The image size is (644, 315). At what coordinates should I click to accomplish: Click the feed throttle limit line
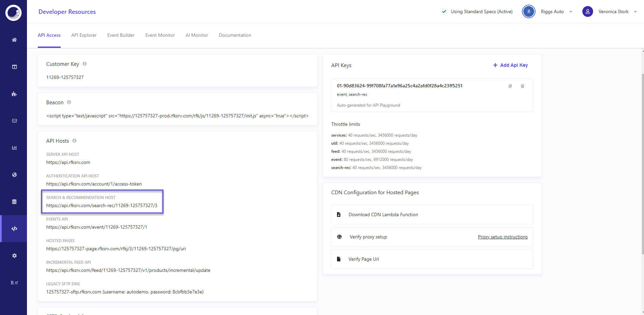371,151
